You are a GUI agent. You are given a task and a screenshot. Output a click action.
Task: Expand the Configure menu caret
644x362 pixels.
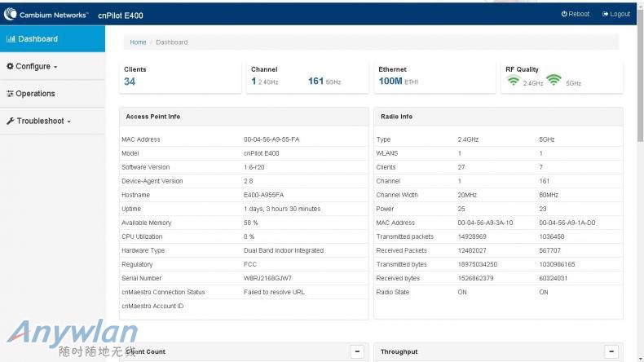coord(55,67)
